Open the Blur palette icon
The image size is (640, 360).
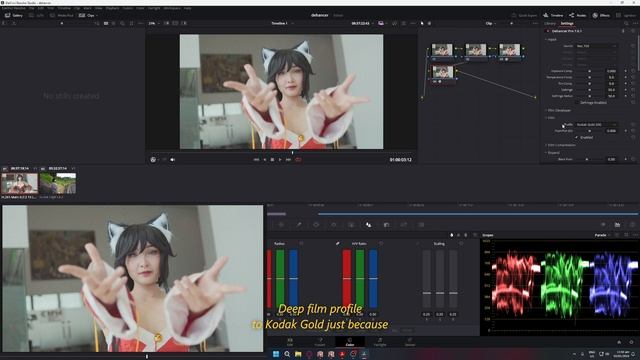click(x=369, y=224)
